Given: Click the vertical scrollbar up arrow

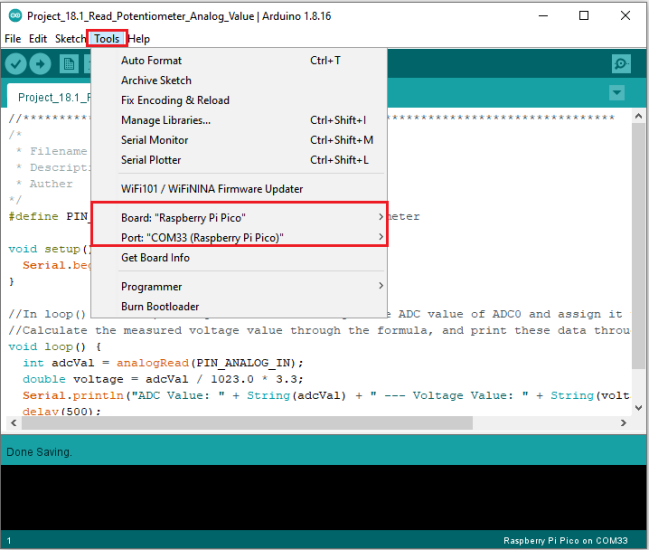Looking at the screenshot, I should point(638,117).
